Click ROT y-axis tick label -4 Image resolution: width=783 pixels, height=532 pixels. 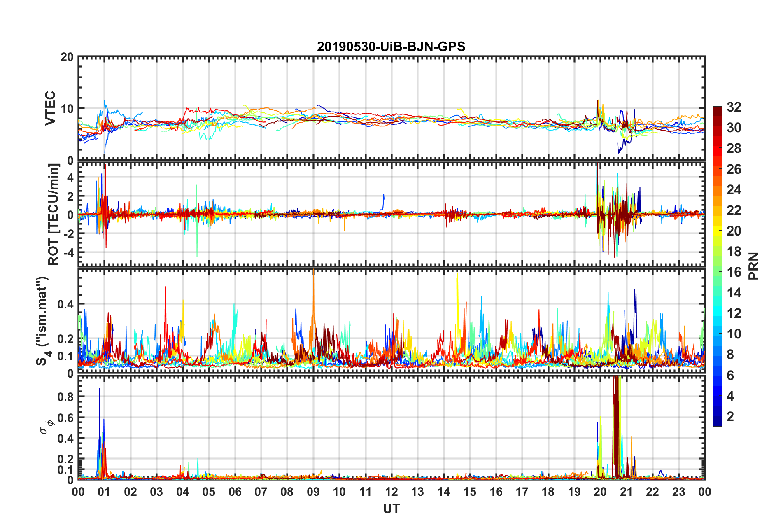pos(68,252)
